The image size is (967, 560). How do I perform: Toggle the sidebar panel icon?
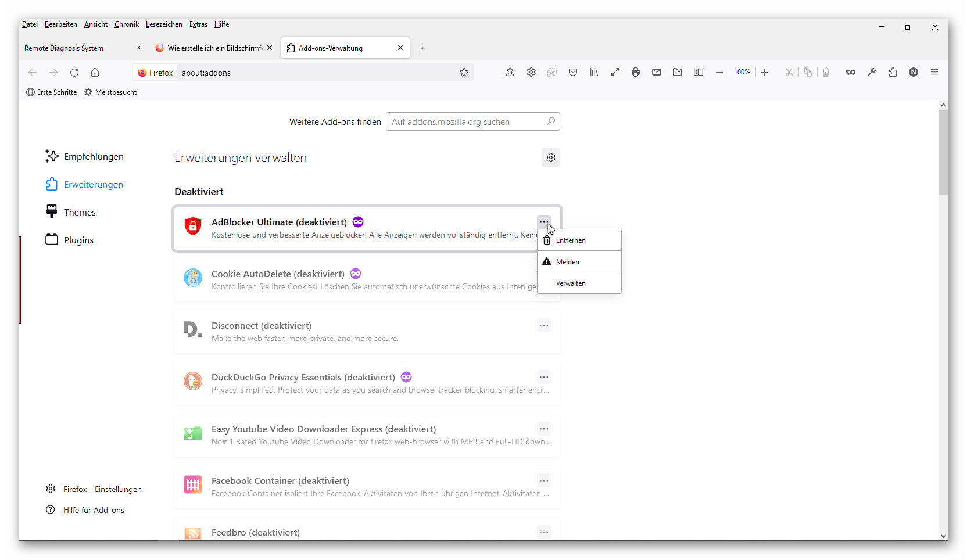(x=699, y=72)
